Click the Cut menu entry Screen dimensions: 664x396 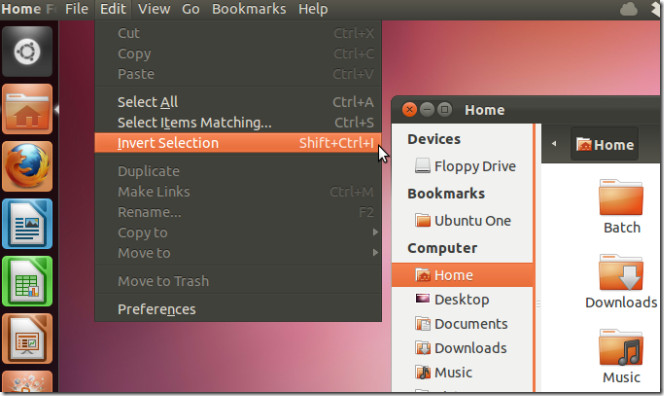point(238,33)
